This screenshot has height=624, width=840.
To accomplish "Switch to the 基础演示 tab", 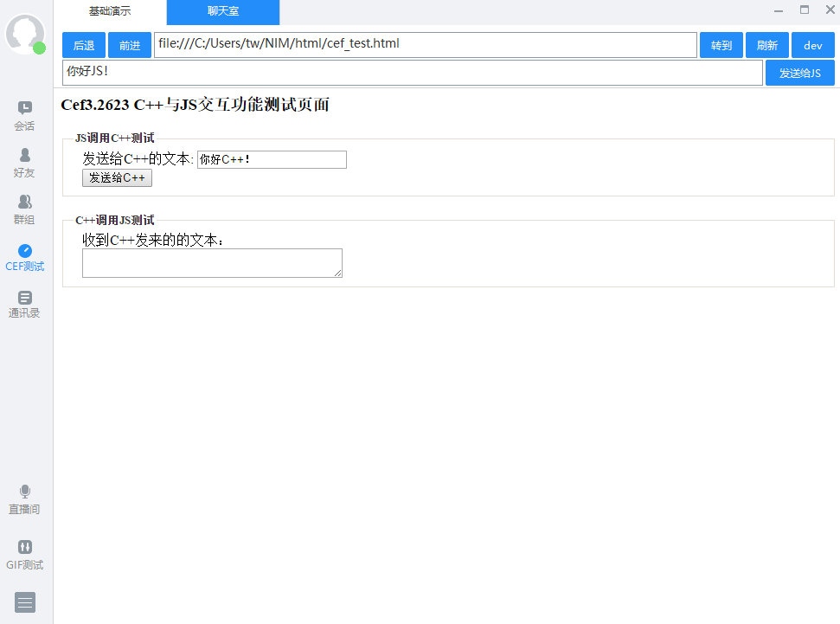I will pyautogui.click(x=110, y=11).
